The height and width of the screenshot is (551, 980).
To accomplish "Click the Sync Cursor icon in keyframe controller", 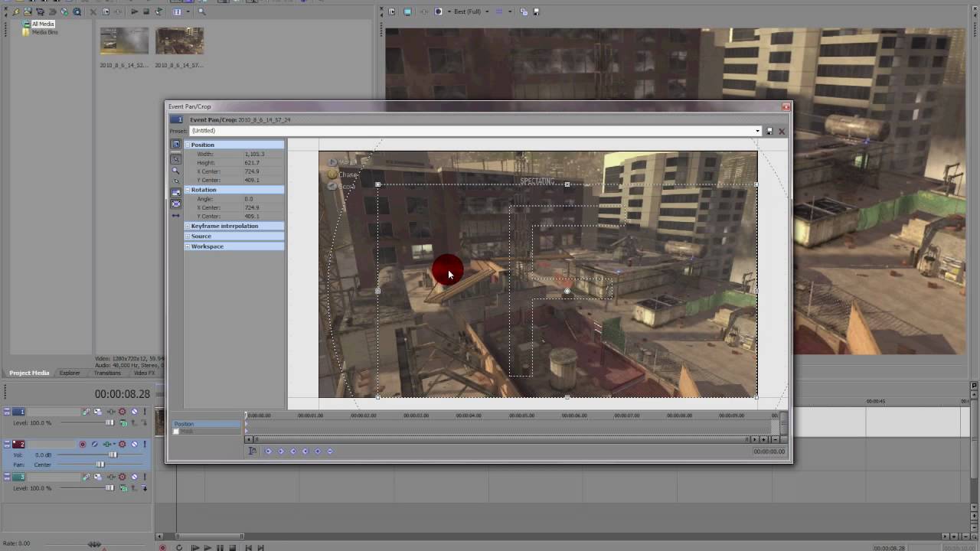I will [x=252, y=452].
